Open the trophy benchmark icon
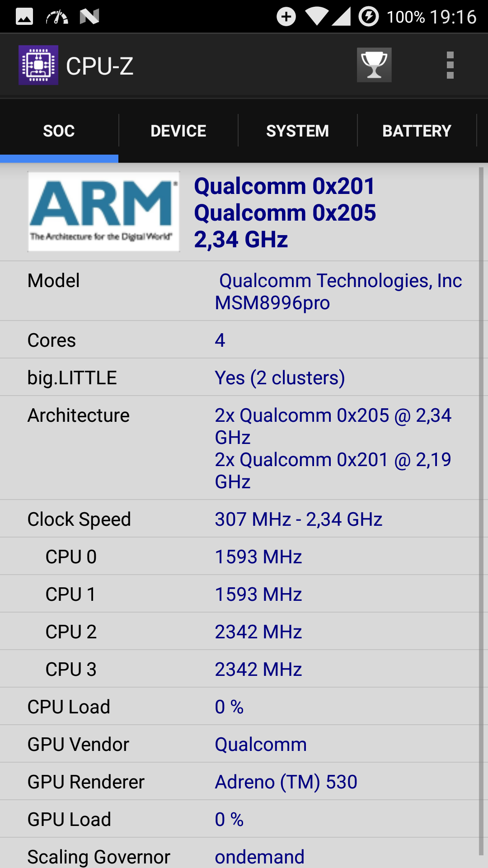The width and height of the screenshot is (488, 868). click(374, 65)
